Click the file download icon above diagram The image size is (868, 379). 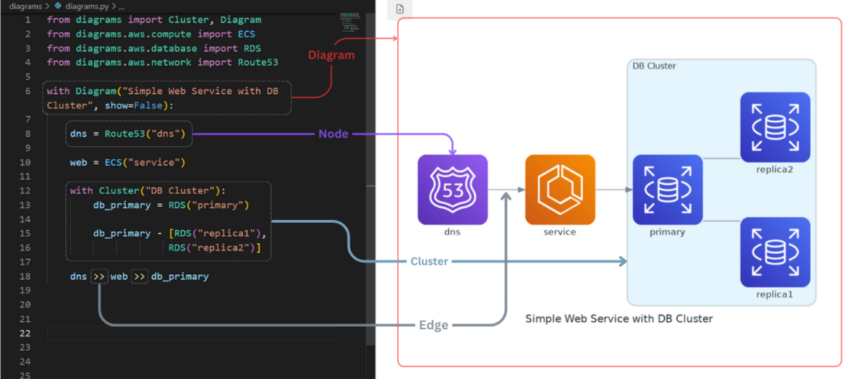(400, 9)
